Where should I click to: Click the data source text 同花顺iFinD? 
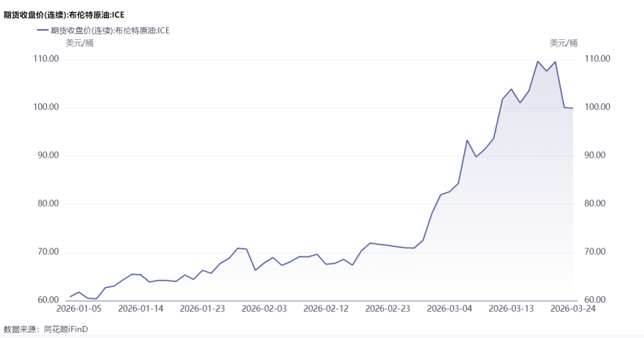[x=66, y=330]
